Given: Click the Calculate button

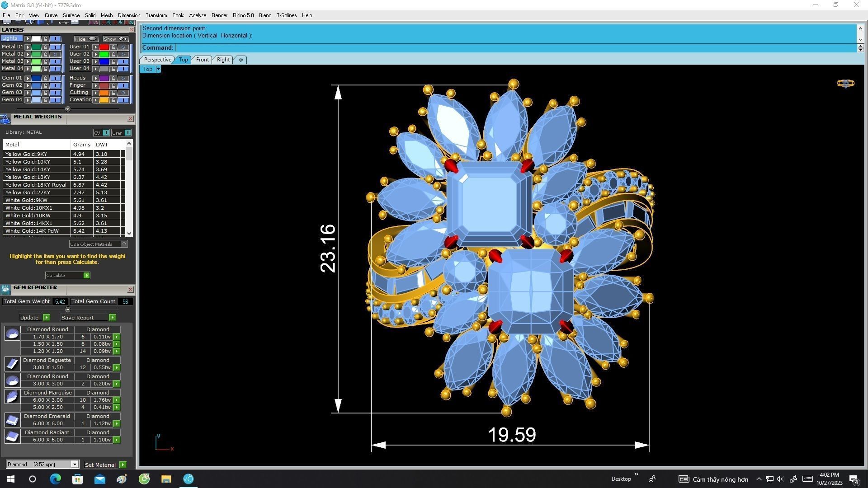Looking at the screenshot, I should pyautogui.click(x=67, y=276).
